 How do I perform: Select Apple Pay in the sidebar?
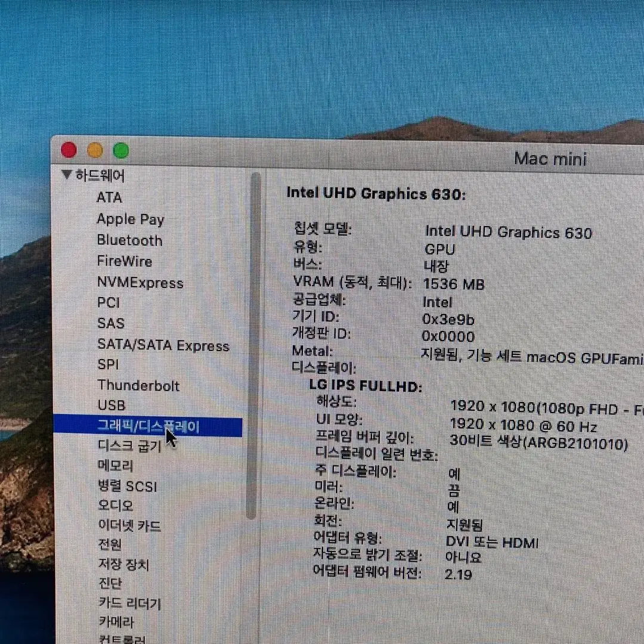pos(130,219)
